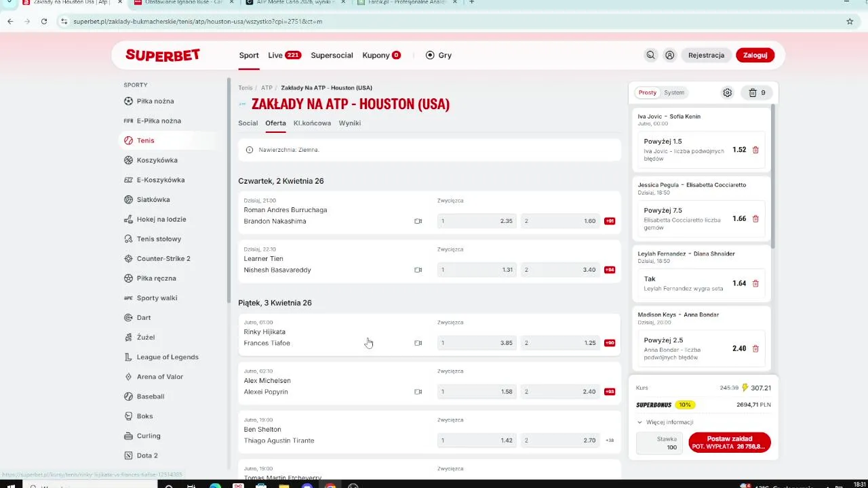Screen dimensions: 868x488
Task: Click Postaw zakład button
Action: click(x=729, y=443)
